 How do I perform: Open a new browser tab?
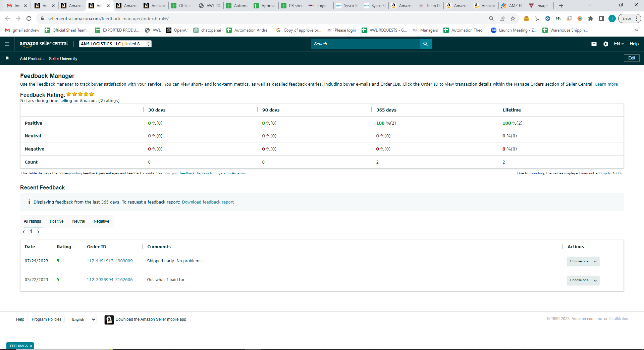(x=561, y=6)
